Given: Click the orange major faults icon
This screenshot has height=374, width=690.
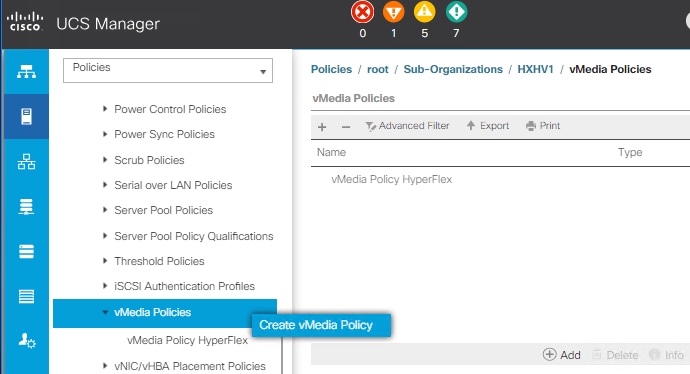Looking at the screenshot, I should pos(393,12).
